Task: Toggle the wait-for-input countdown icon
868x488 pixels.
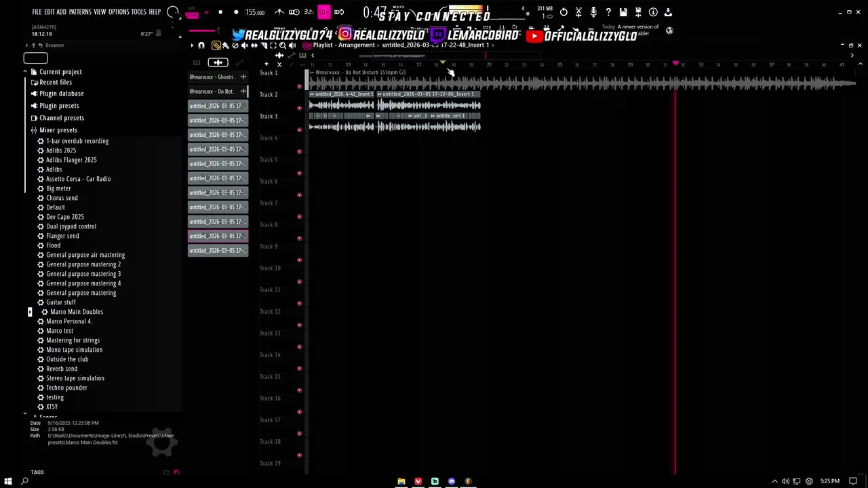Action: tap(294, 12)
